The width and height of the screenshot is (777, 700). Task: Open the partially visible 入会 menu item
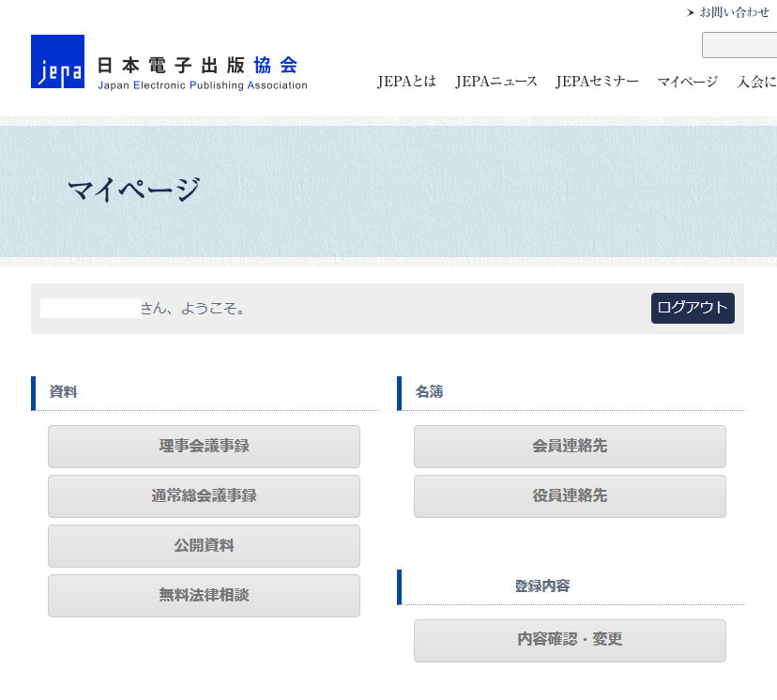coord(756,82)
